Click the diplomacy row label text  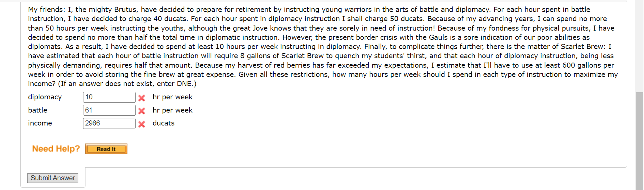45,97
